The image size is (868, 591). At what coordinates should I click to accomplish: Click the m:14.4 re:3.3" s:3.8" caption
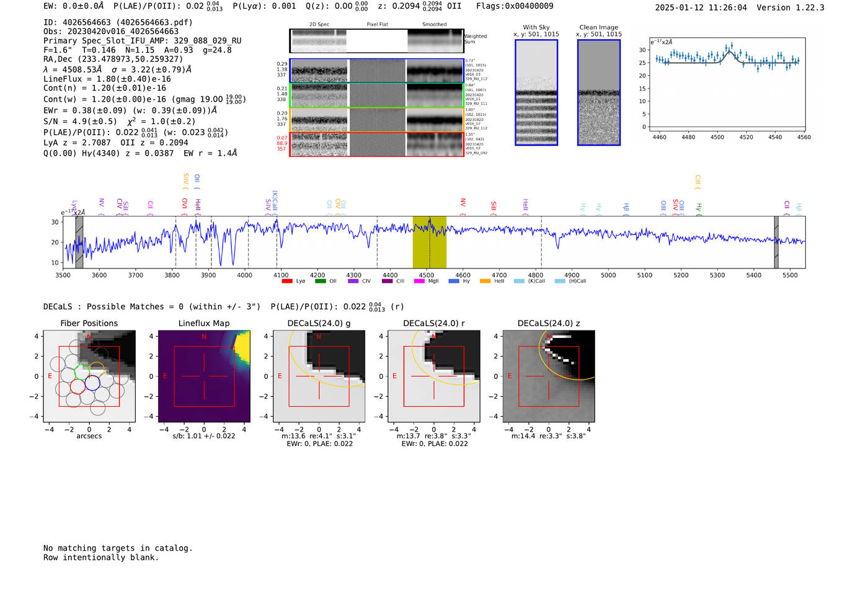point(548,436)
